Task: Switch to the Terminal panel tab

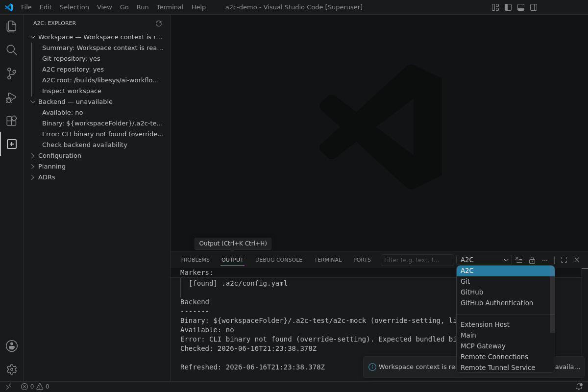Action: point(328,260)
